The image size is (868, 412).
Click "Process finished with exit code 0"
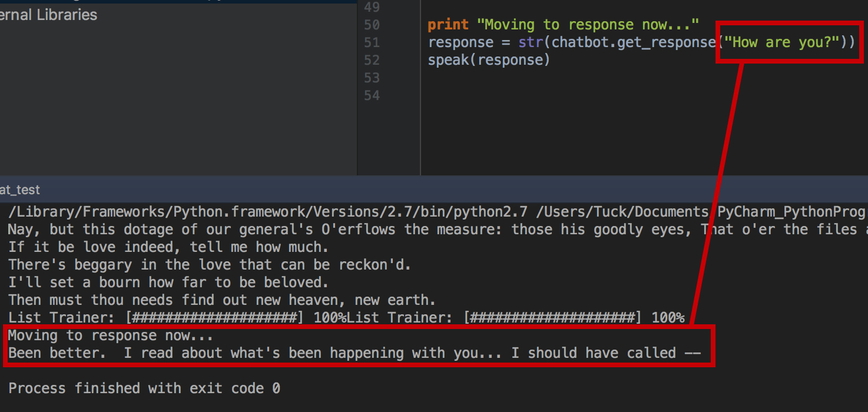click(x=144, y=388)
